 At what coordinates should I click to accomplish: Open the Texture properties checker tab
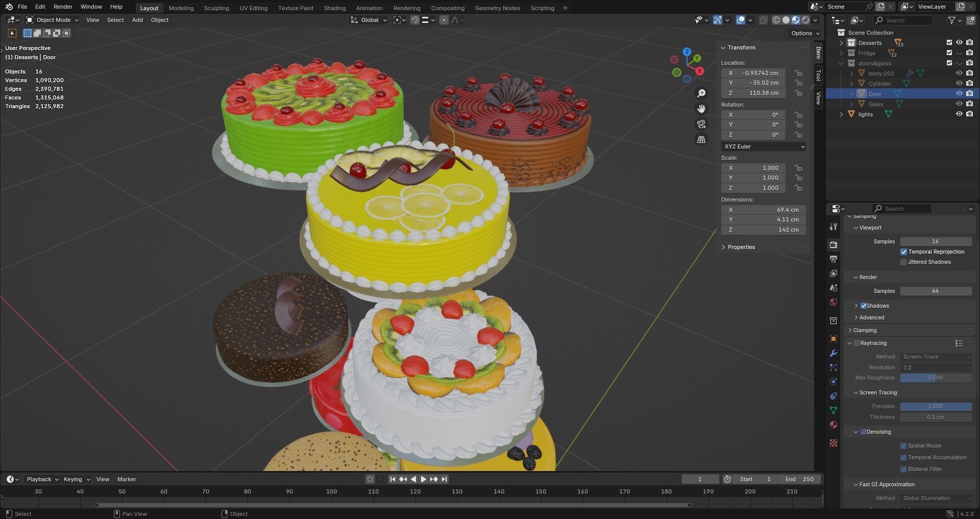click(x=834, y=443)
